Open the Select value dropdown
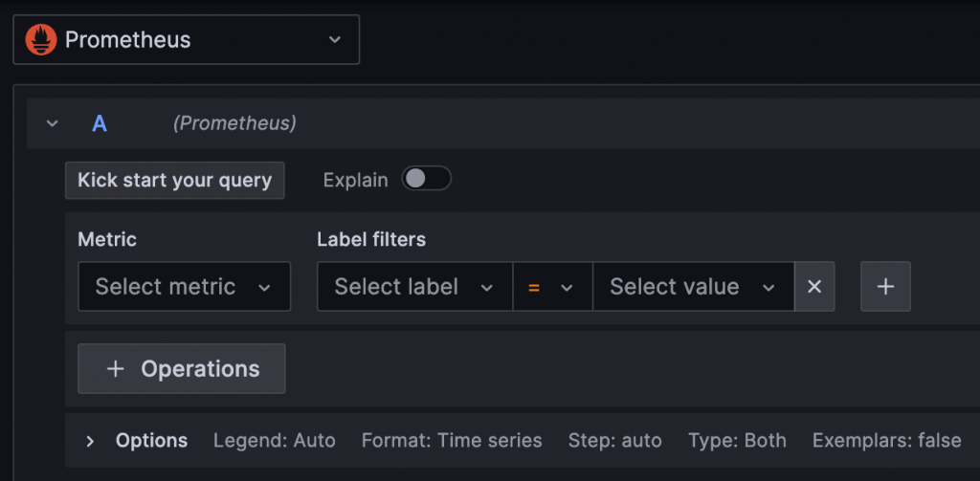This screenshot has height=481, width=980. (x=693, y=287)
